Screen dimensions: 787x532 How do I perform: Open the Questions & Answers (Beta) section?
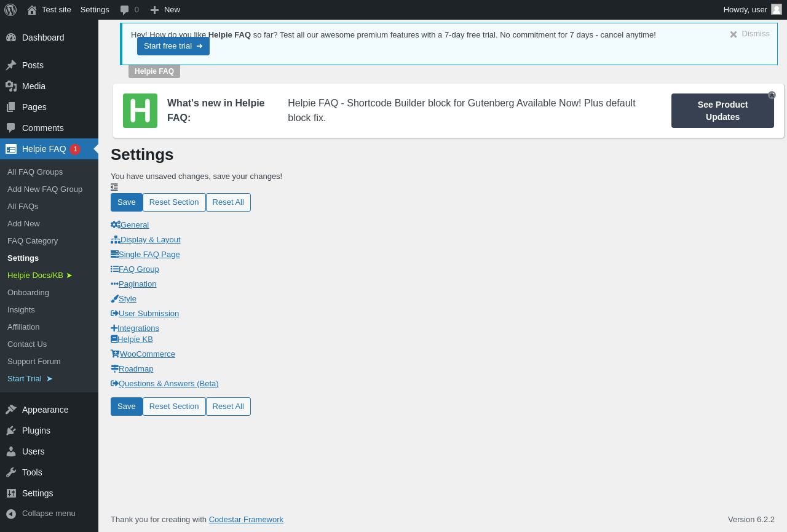168,383
